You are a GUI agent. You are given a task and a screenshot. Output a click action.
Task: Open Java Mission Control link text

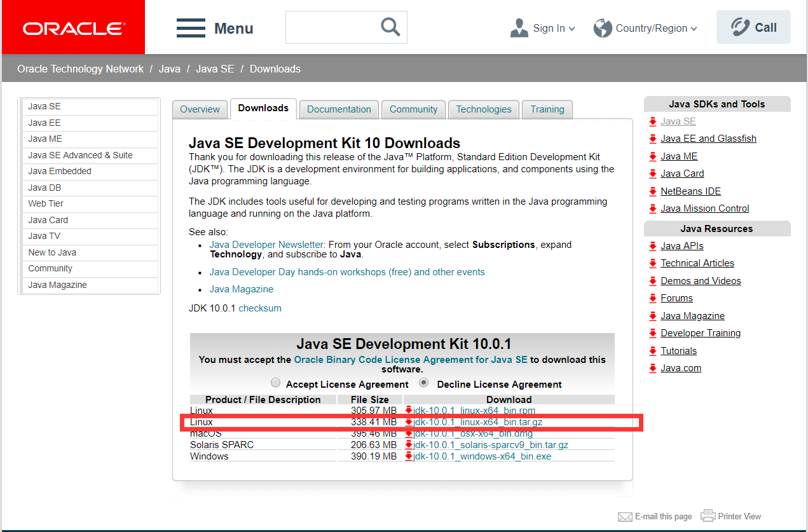coord(705,208)
